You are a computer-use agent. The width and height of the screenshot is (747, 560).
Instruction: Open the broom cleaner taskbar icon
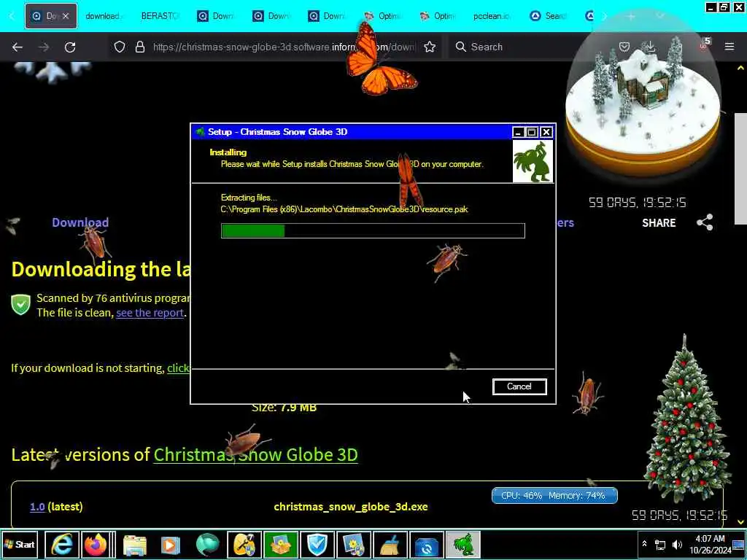point(390,544)
